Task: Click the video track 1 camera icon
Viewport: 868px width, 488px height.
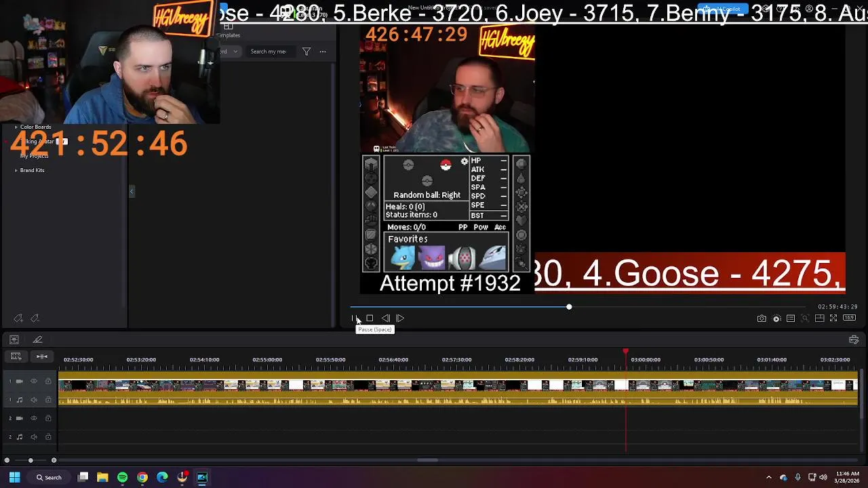Action: coord(19,382)
